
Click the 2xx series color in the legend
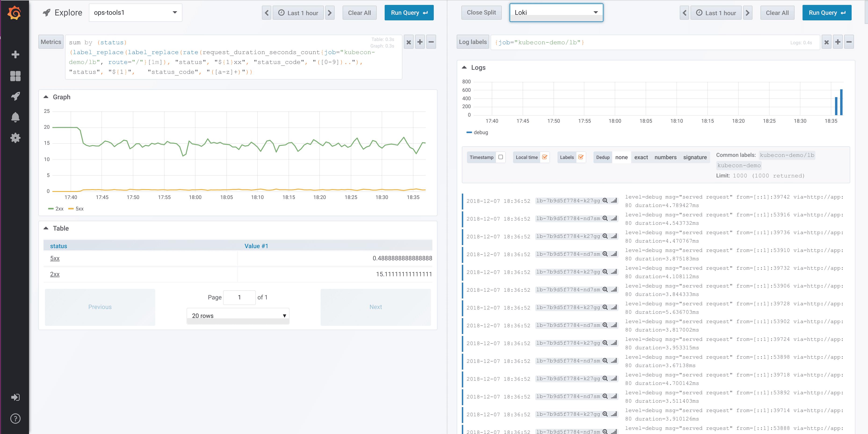(x=51, y=209)
